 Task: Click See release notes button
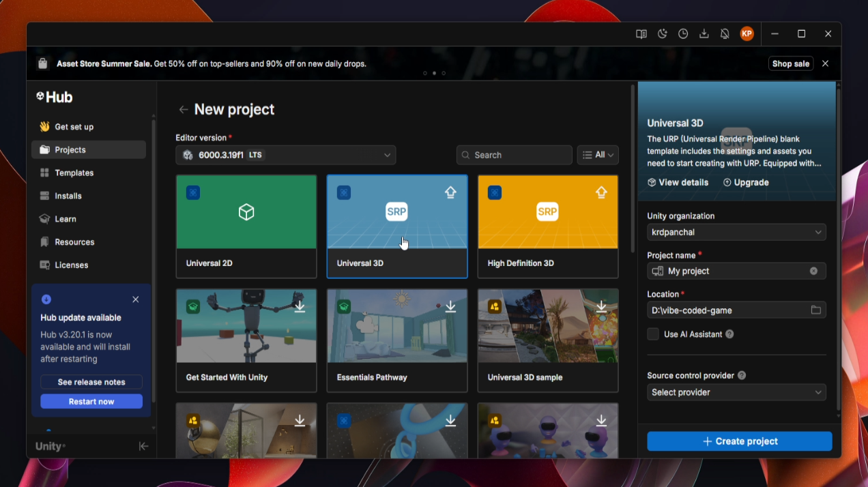(x=91, y=382)
